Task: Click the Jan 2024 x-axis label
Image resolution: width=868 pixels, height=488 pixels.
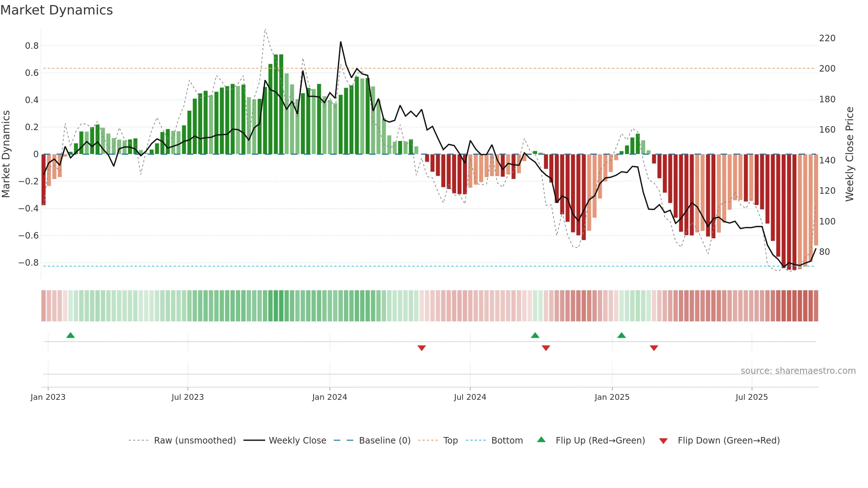Action: point(330,397)
